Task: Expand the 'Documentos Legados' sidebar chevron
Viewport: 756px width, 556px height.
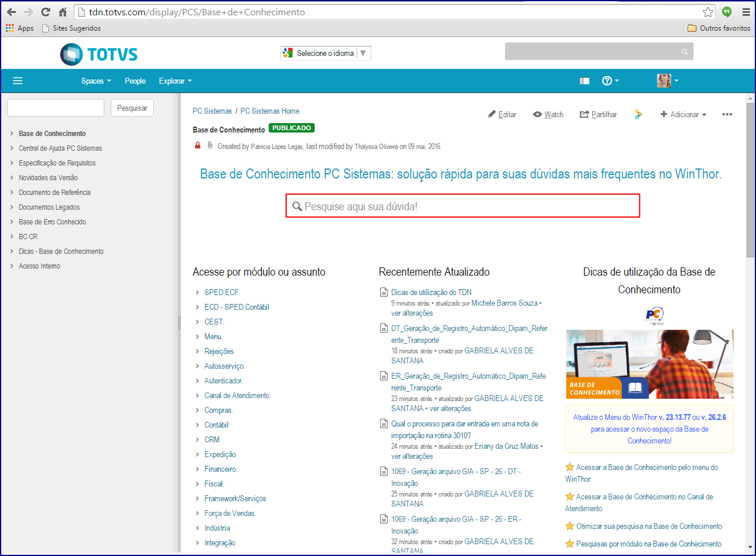Action: coord(12,207)
